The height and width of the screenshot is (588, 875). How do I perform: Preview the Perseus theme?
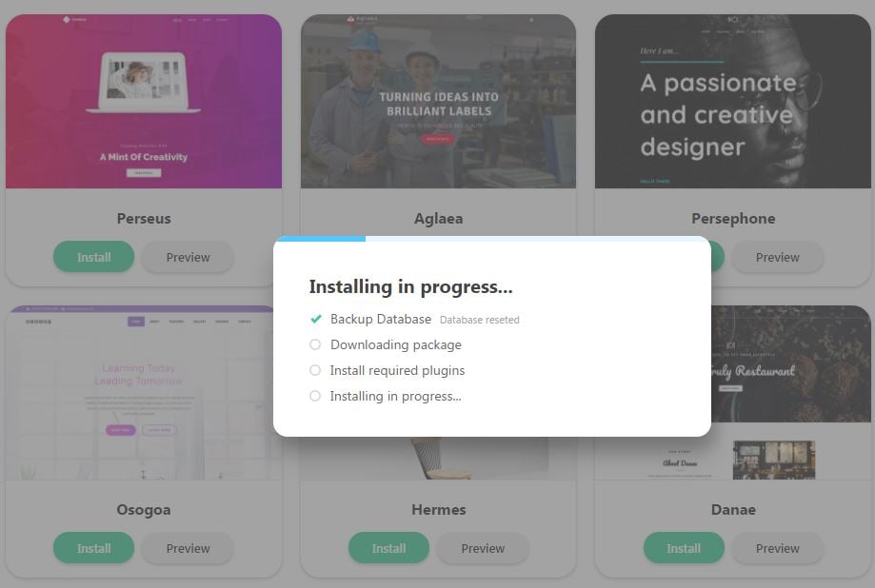[x=189, y=257]
